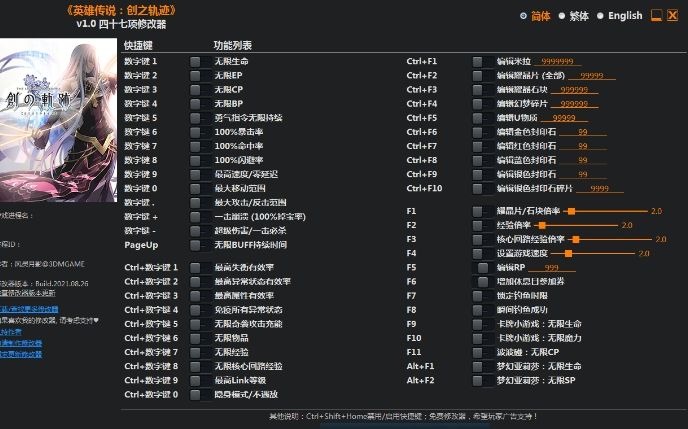This screenshot has width=688, height=429.
Task: Toggle 最高Link等级 (Ctrl+数字键 9)
Action: point(200,380)
